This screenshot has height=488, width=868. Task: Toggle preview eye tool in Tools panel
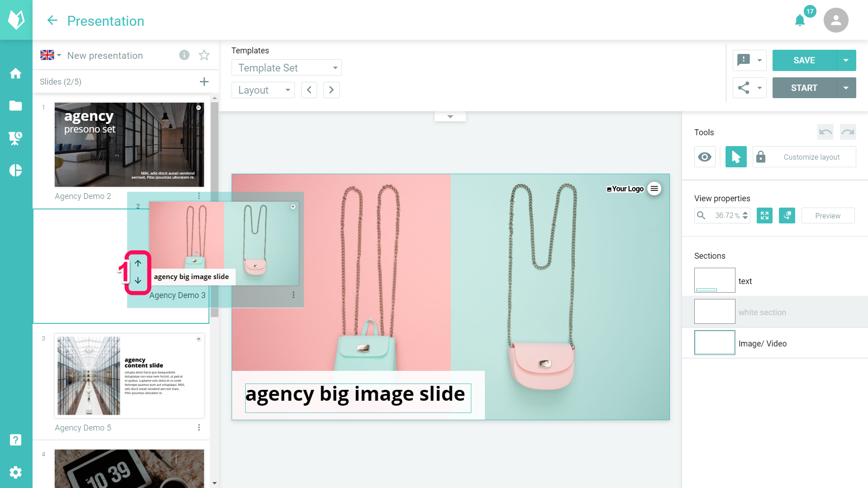pos(705,156)
